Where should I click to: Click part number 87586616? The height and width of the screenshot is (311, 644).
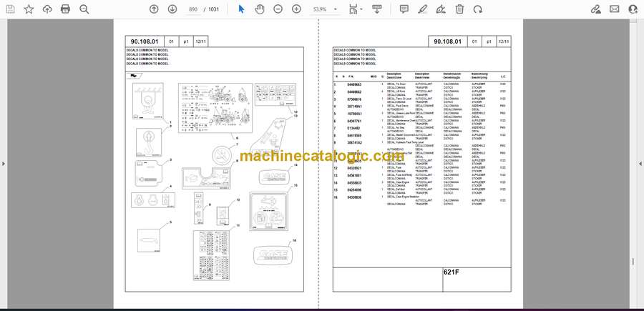tap(354, 99)
